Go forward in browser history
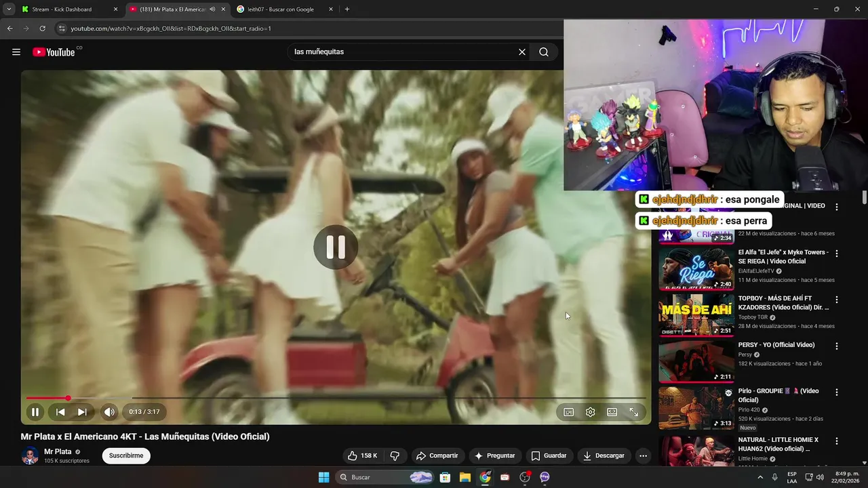 [26, 28]
